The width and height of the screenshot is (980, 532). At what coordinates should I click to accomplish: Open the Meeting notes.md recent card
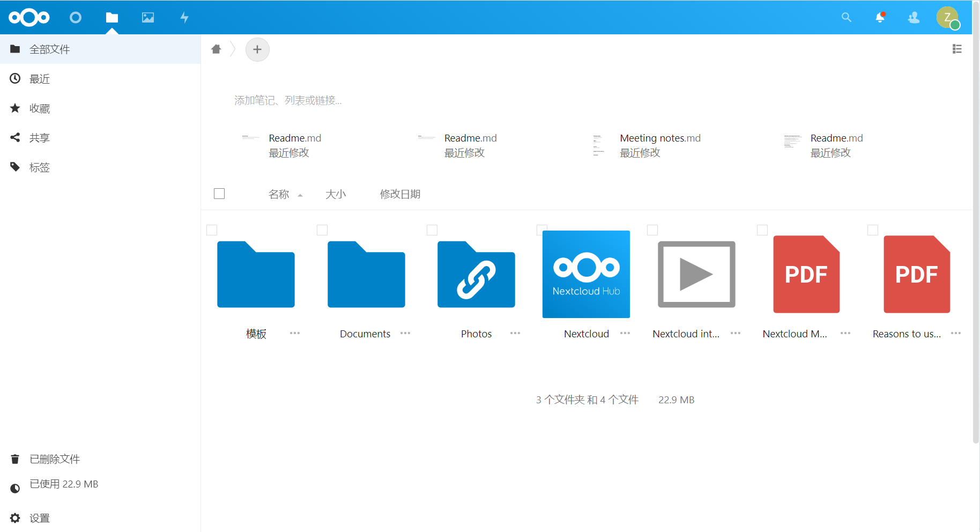(660, 145)
